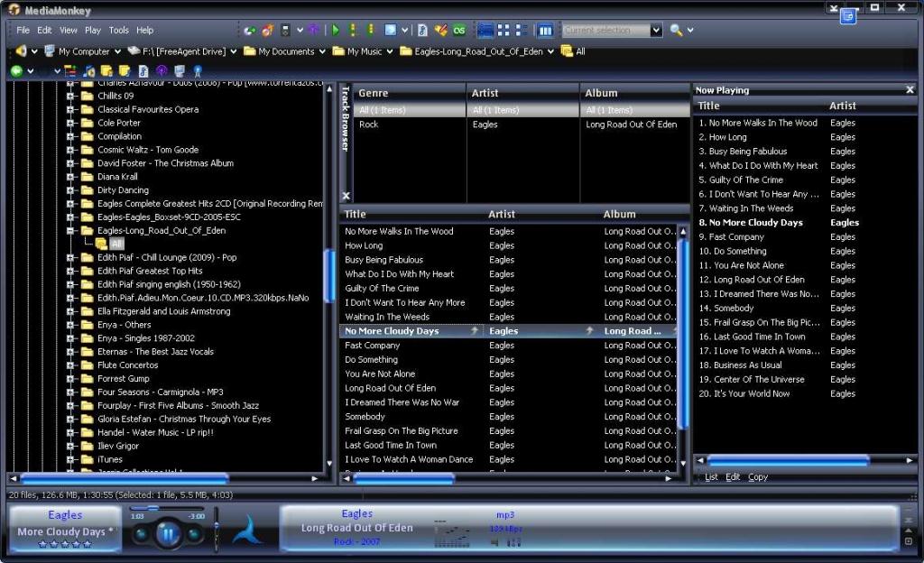
Task: Pause playback with the player's pause button
Action: pyautogui.click(x=168, y=534)
